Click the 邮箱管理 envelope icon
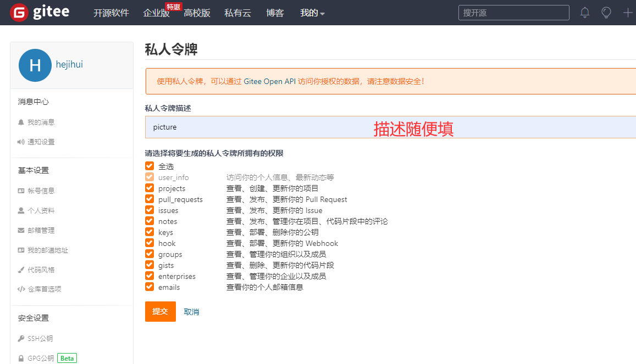The height and width of the screenshot is (364, 636). [21, 231]
